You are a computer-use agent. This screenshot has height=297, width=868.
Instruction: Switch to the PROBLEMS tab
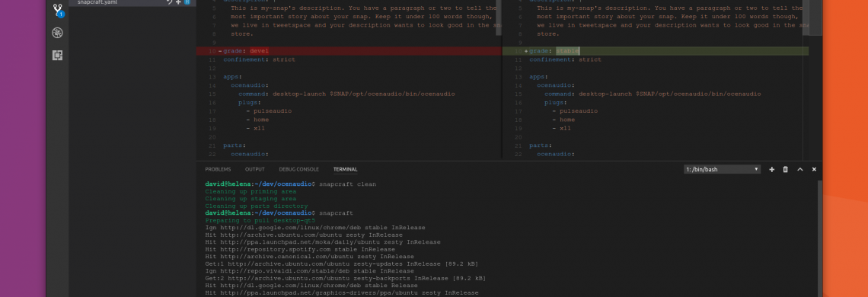218,170
